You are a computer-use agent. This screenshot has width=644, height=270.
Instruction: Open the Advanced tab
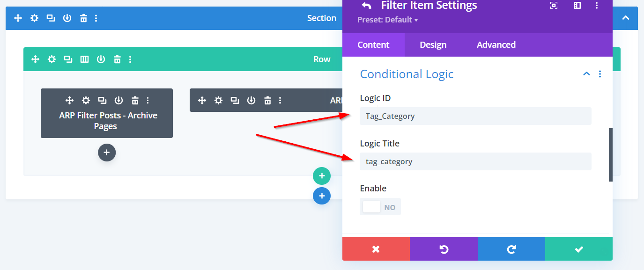pos(496,45)
